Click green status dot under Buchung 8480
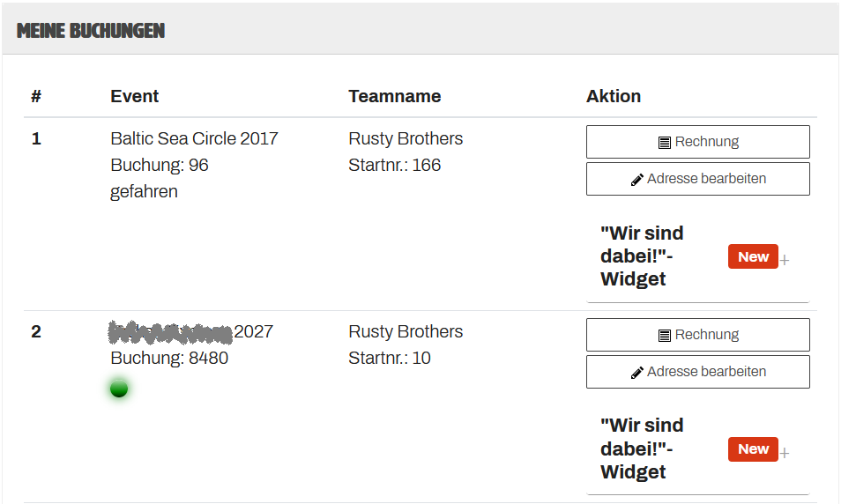 [x=119, y=389]
